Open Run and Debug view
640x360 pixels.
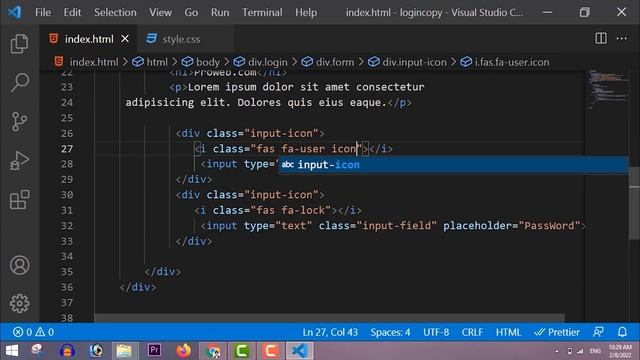click(19, 161)
